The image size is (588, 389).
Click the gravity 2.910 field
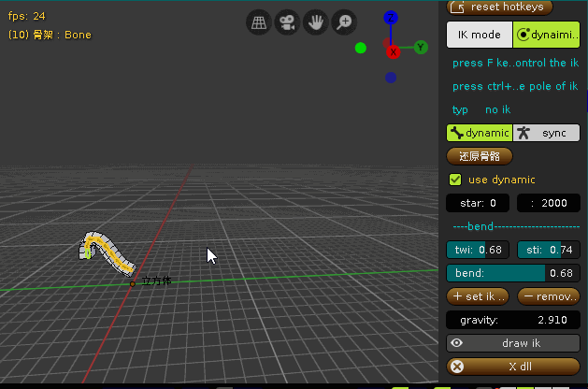(x=513, y=320)
